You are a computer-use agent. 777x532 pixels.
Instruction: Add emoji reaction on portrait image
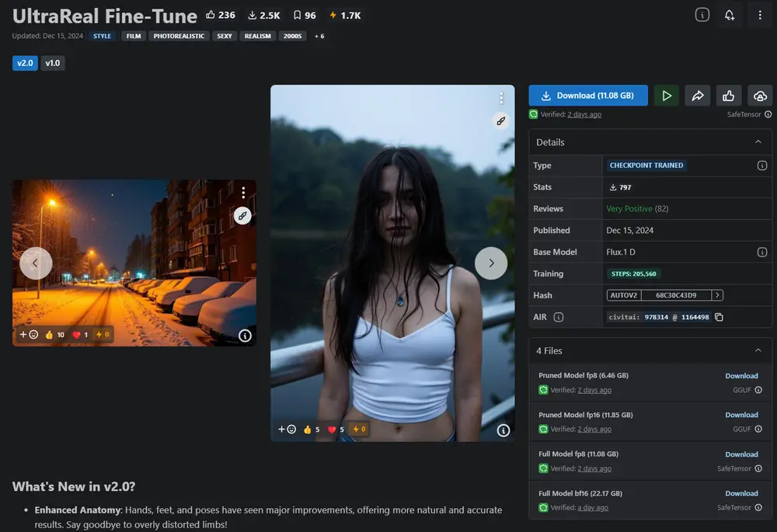pyautogui.click(x=287, y=429)
